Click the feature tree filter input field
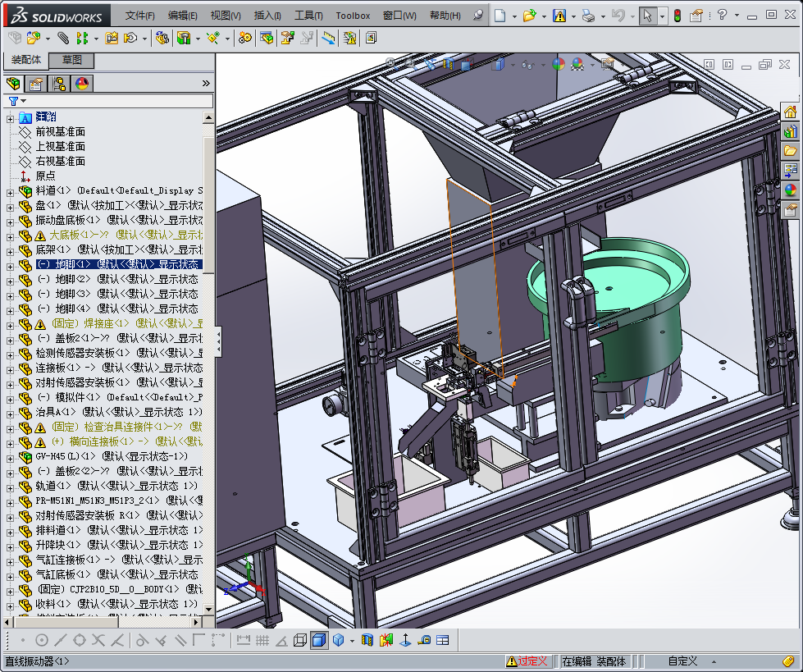The width and height of the screenshot is (803, 672). click(115, 101)
